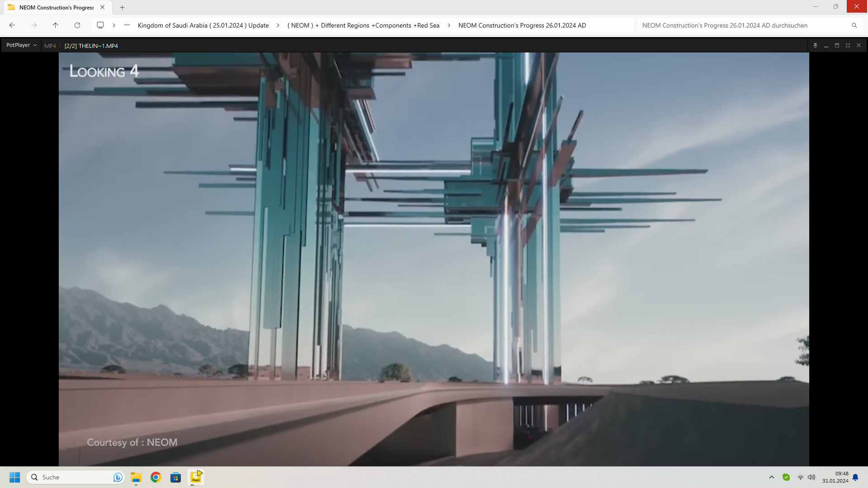This screenshot has height=488, width=868.
Task: Add a new File Explorer tab
Action: click(x=123, y=7)
